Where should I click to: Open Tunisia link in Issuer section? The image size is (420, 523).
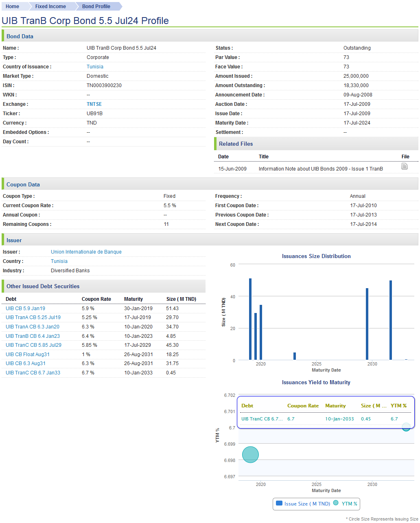point(59,261)
